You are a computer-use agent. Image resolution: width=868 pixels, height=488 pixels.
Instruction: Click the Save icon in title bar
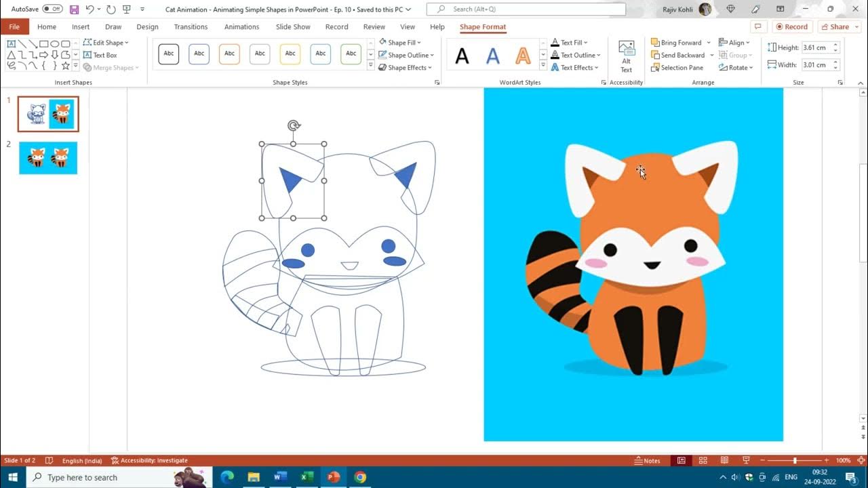74,9
